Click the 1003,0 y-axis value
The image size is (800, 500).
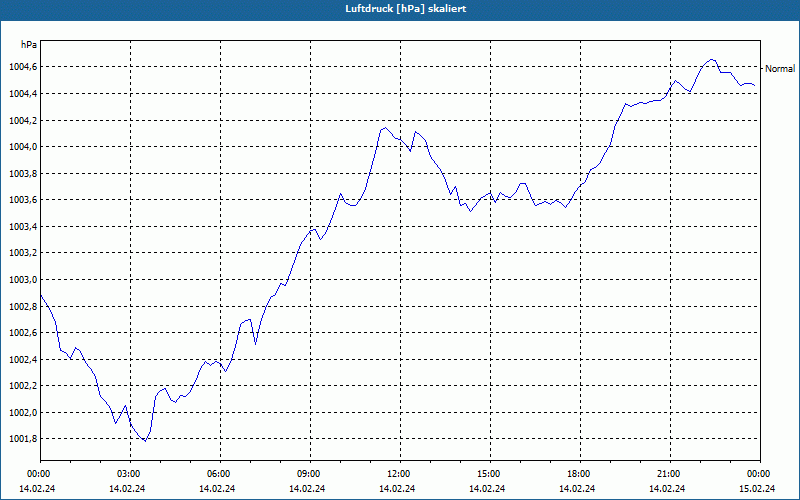22,280
